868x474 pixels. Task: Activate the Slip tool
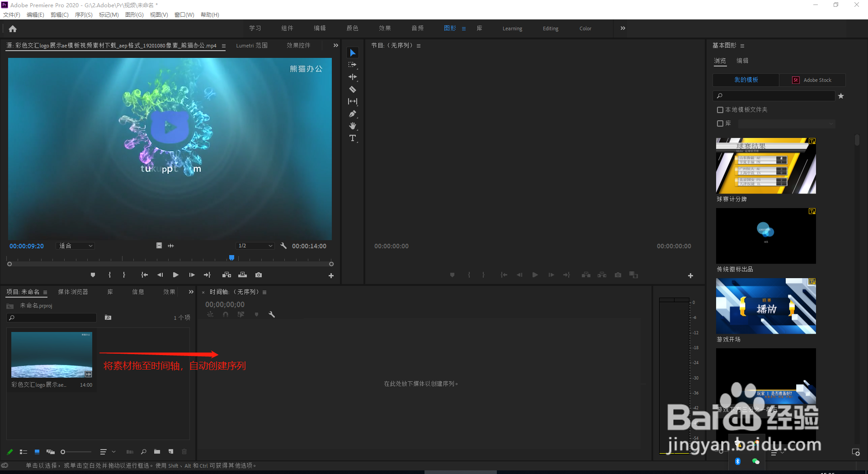coord(353,102)
